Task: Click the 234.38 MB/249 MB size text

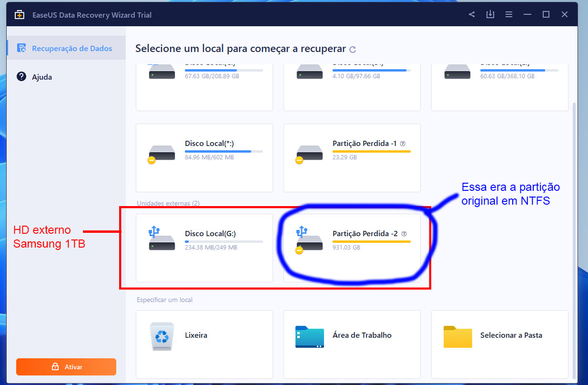Action: [211, 248]
